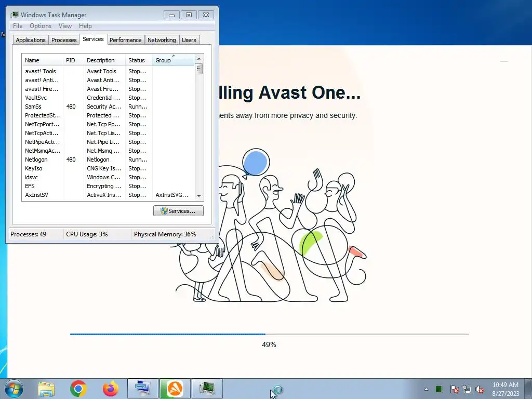Screen dimensions: 532x399
Task: Open the Start menu orb
Action: click(14, 389)
